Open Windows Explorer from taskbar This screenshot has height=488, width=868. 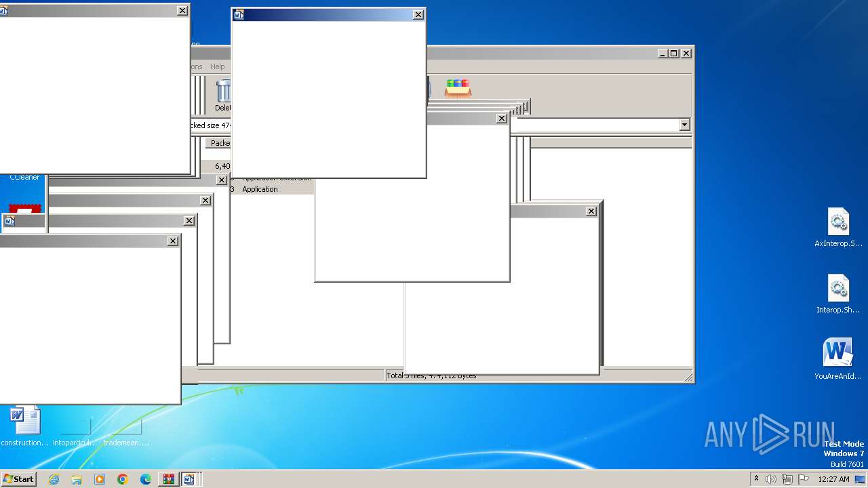coord(77,479)
